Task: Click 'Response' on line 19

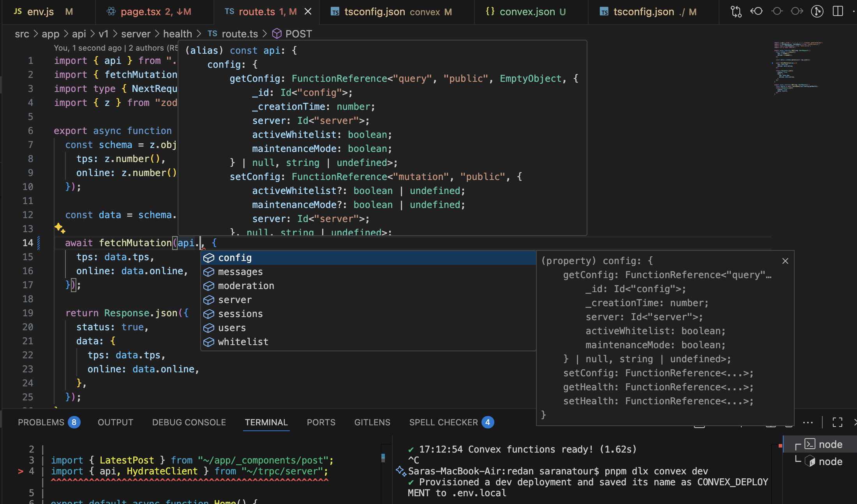Action: tap(127, 313)
